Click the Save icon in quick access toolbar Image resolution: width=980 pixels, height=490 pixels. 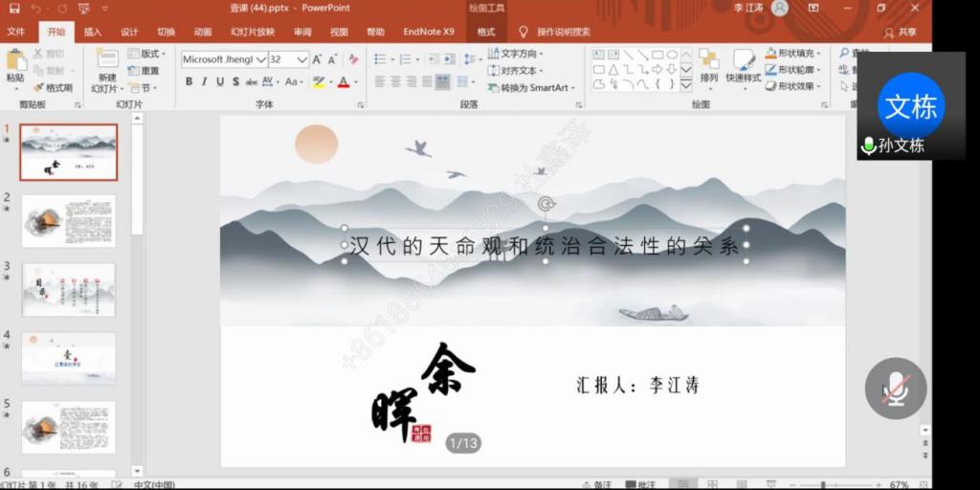coord(14,9)
